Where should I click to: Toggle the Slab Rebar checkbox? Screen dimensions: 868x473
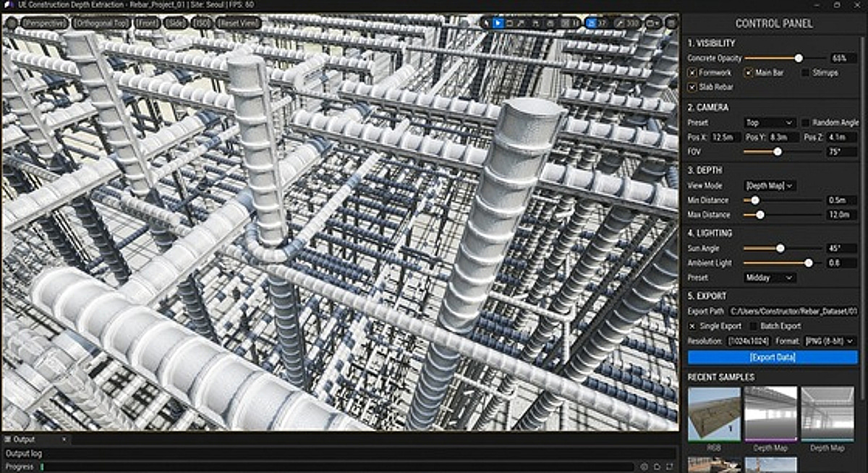coord(692,87)
